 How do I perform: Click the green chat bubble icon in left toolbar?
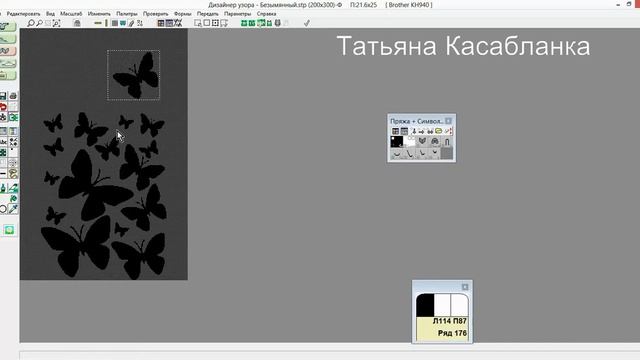tap(9, 230)
